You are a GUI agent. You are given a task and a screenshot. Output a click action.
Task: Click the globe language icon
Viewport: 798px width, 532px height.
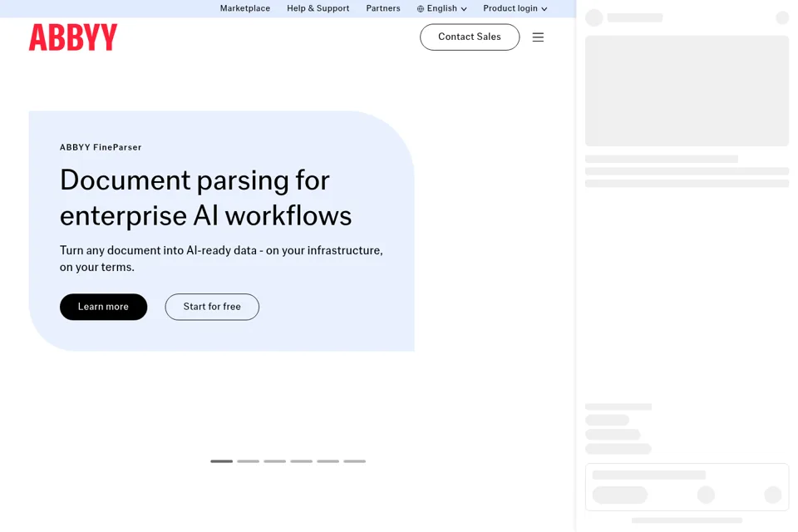(421, 8)
